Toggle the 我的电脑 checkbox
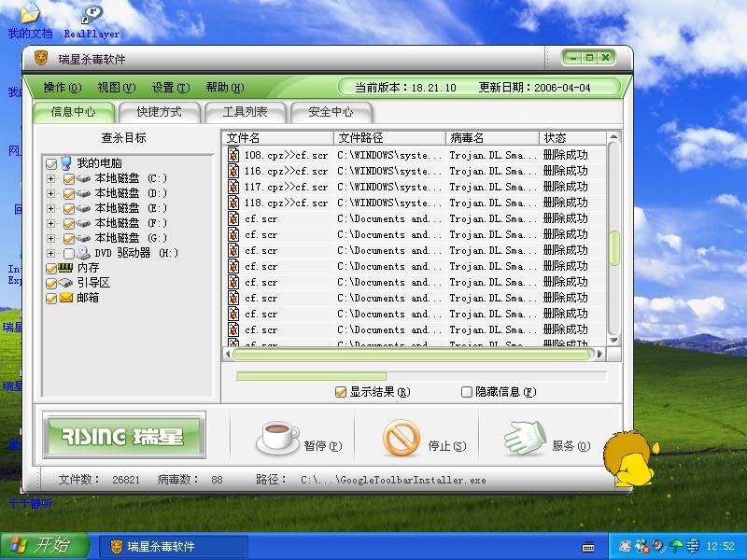This screenshot has width=747, height=560. click(x=51, y=164)
